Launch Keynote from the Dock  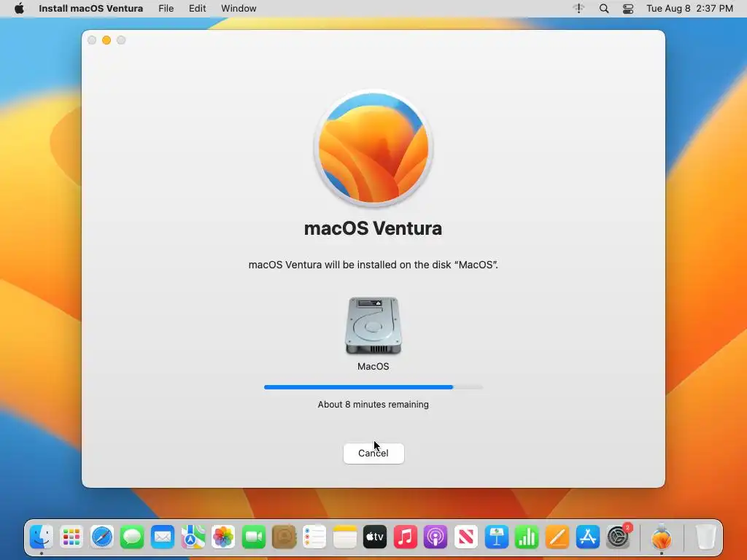[x=496, y=537]
